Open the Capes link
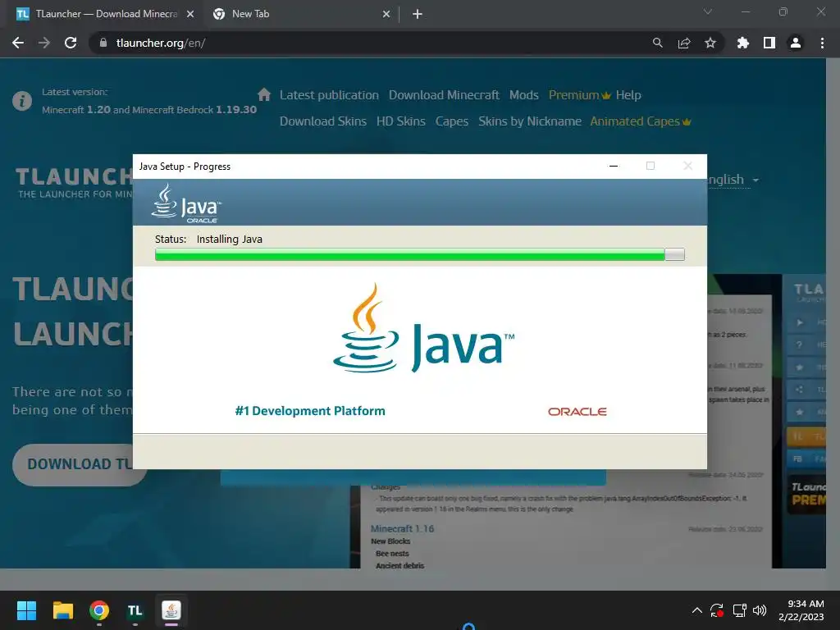This screenshot has height=630, width=840. [452, 121]
